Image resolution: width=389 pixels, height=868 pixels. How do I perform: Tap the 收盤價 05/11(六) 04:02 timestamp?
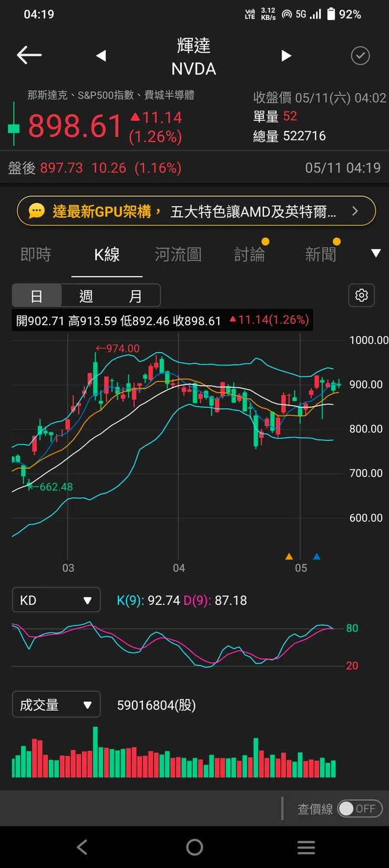pyautogui.click(x=320, y=98)
